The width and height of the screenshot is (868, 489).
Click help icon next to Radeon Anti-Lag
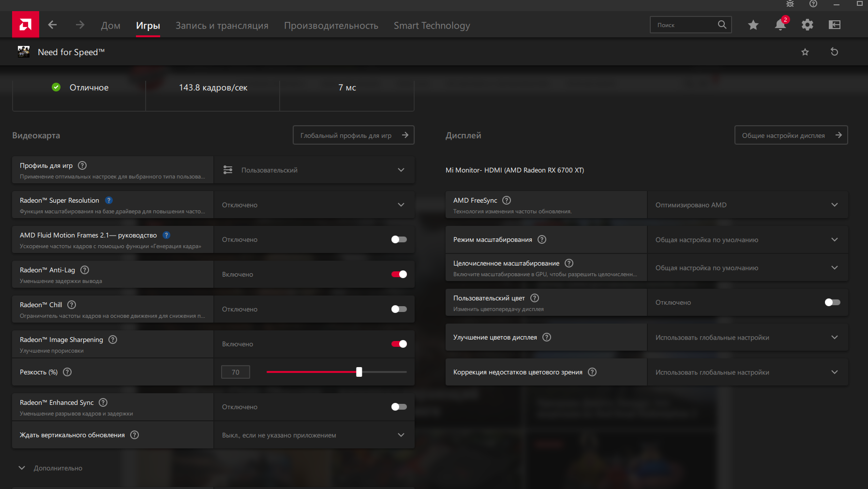(x=85, y=270)
